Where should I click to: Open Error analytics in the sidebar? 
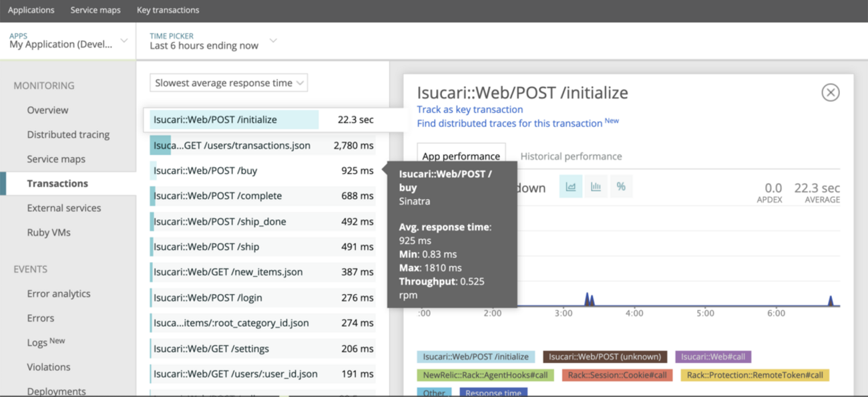[x=59, y=293]
